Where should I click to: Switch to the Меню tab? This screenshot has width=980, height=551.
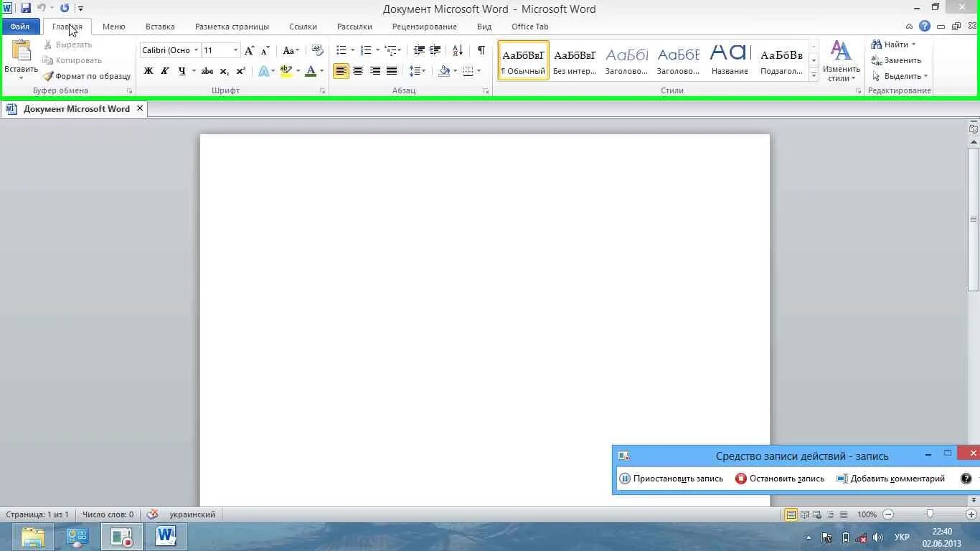113,27
